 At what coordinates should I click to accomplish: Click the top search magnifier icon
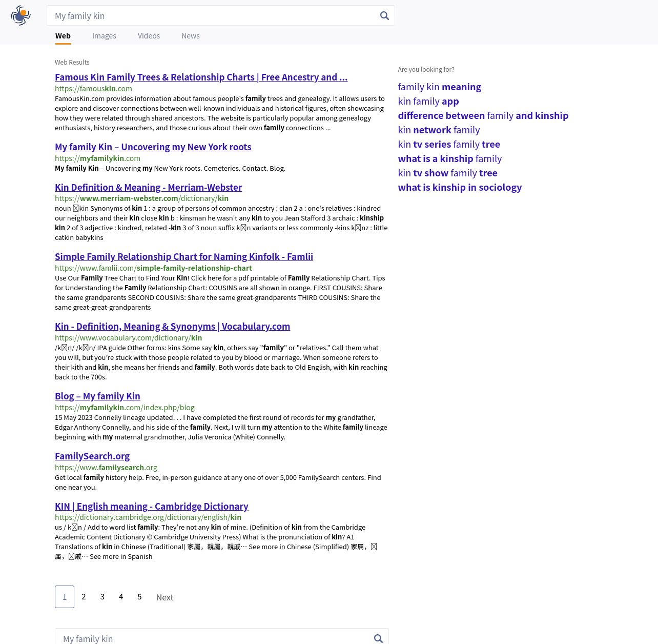[384, 16]
